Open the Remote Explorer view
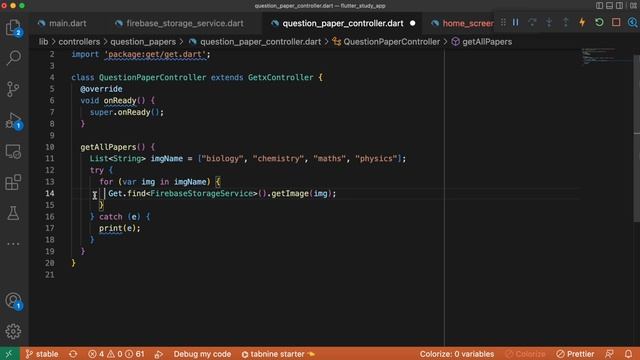This screenshot has width=640, height=360. click(x=13, y=151)
